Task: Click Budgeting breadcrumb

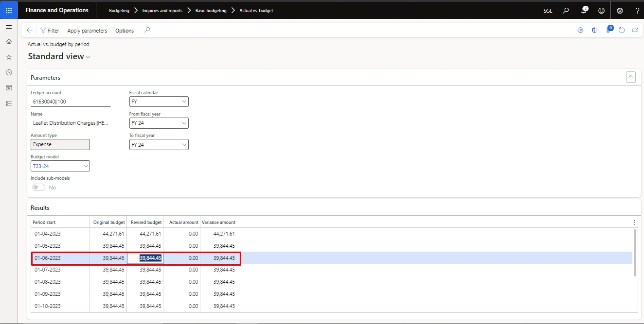Action: coord(119,10)
